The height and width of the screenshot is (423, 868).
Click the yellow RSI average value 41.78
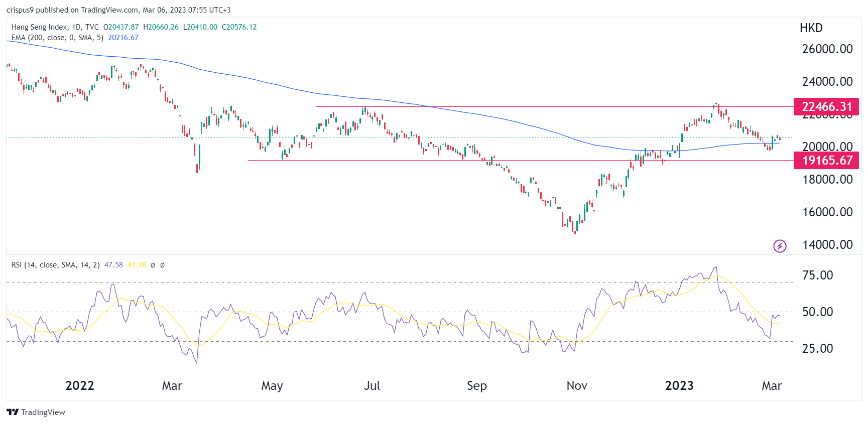click(137, 265)
